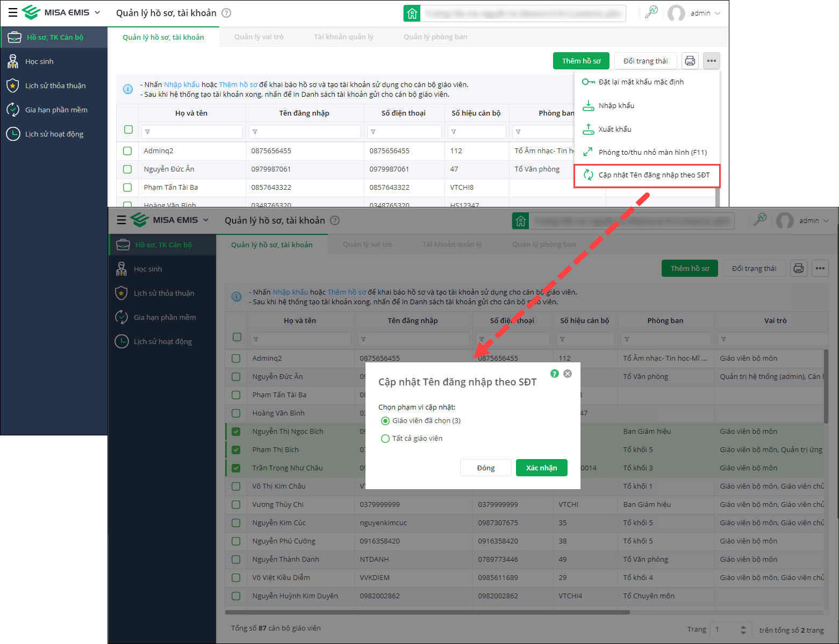839x644 pixels.
Task: Open Học sinh in background window sidebar
Action: 54,61
